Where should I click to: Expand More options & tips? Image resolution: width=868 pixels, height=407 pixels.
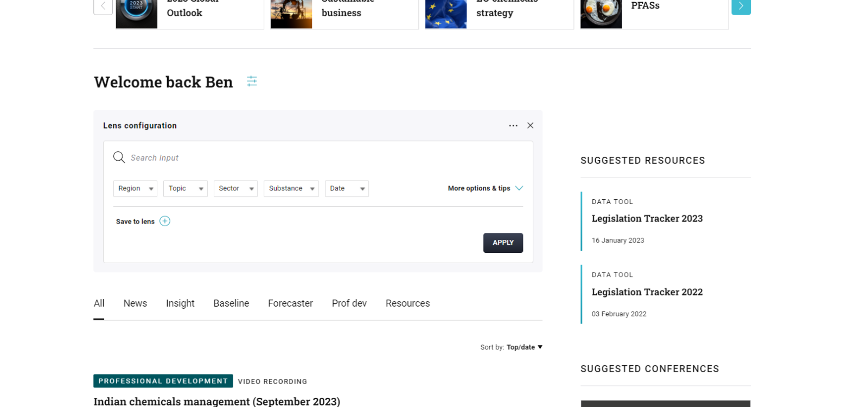coord(486,188)
